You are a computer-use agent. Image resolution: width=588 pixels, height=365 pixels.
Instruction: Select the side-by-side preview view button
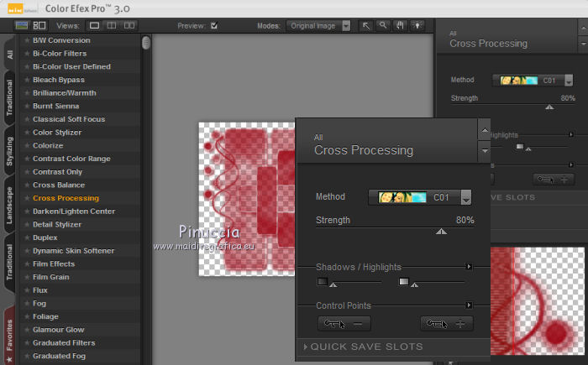click(129, 25)
